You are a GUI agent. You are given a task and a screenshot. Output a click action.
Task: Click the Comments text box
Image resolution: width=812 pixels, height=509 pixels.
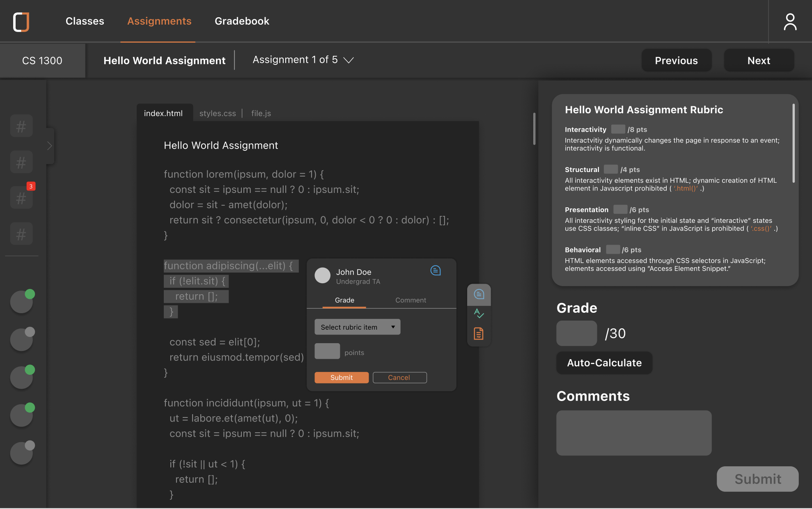click(633, 433)
